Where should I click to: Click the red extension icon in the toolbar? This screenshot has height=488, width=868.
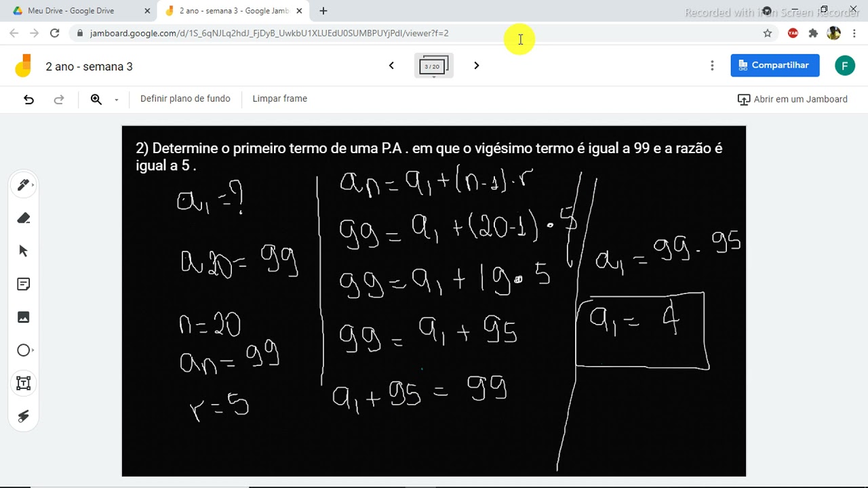pyautogui.click(x=793, y=33)
